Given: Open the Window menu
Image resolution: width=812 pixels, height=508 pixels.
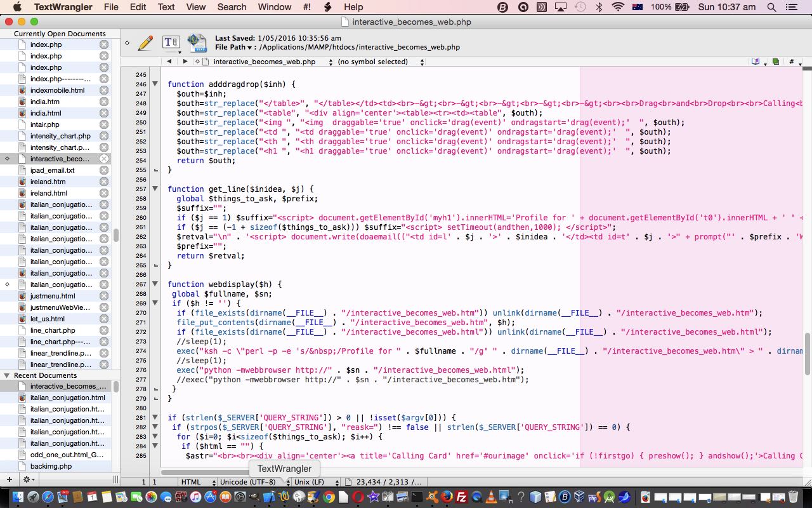Looking at the screenshot, I should point(275,7).
